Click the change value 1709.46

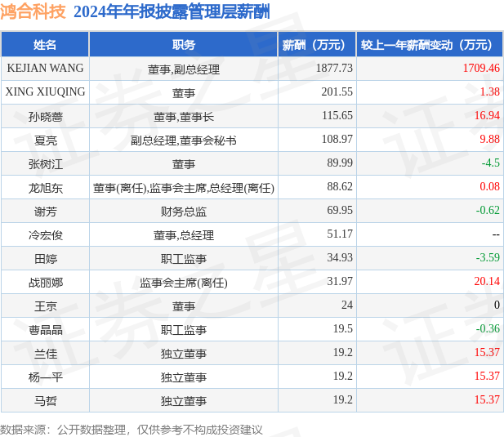pyautogui.click(x=481, y=68)
